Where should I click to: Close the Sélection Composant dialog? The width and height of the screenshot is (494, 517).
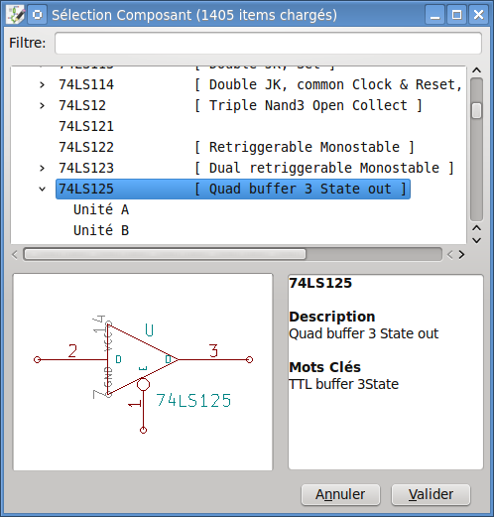tap(478, 15)
